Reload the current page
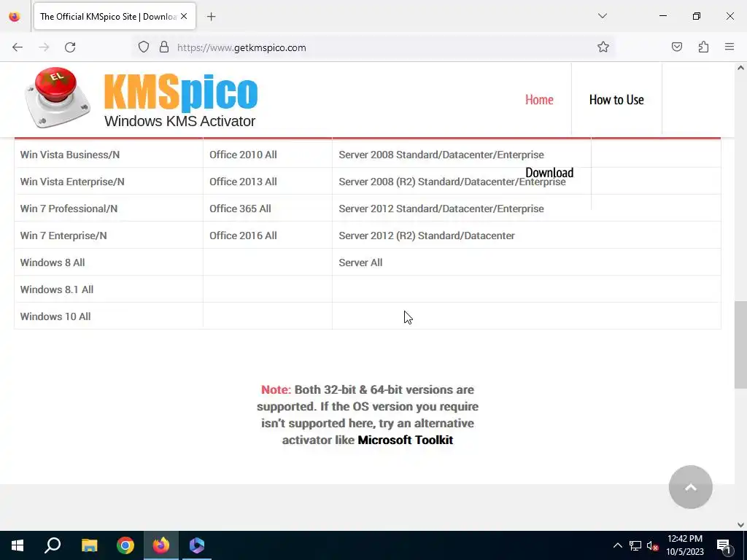Viewport: 747px width, 560px height. pos(70,47)
